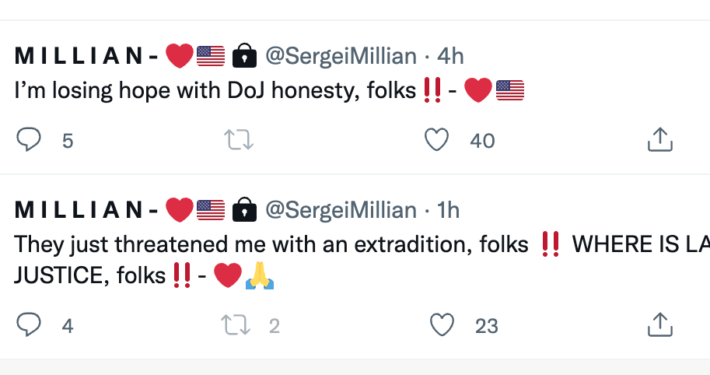The height and width of the screenshot is (375, 710).
Task: Open the 4h timestamp link
Action: pyautogui.click(x=450, y=57)
